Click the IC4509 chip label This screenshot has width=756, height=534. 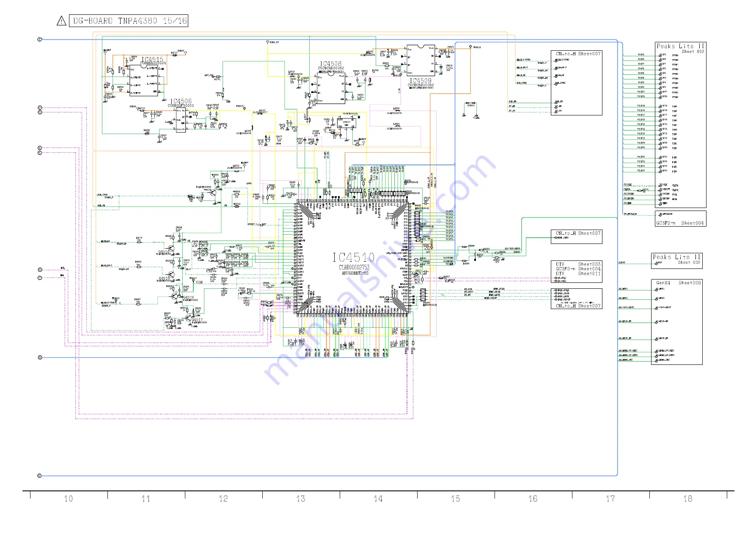tap(421, 80)
